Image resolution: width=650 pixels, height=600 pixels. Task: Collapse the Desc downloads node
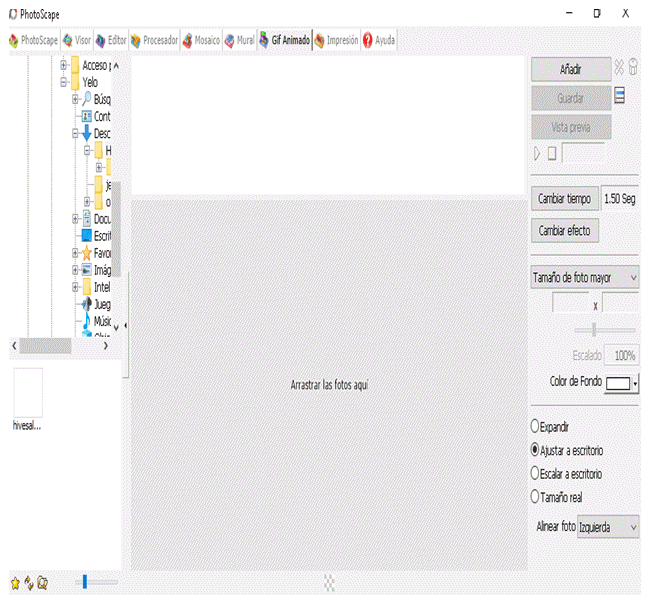[75, 133]
